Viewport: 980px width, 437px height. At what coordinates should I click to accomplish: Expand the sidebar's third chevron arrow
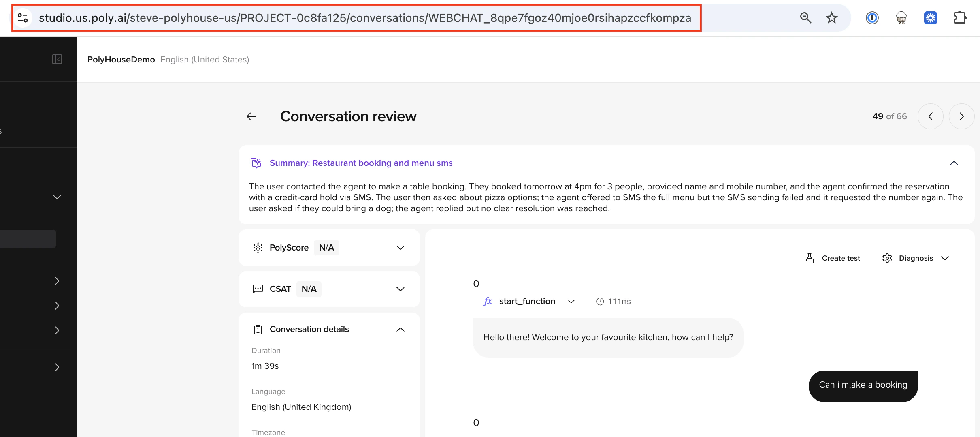point(57,306)
